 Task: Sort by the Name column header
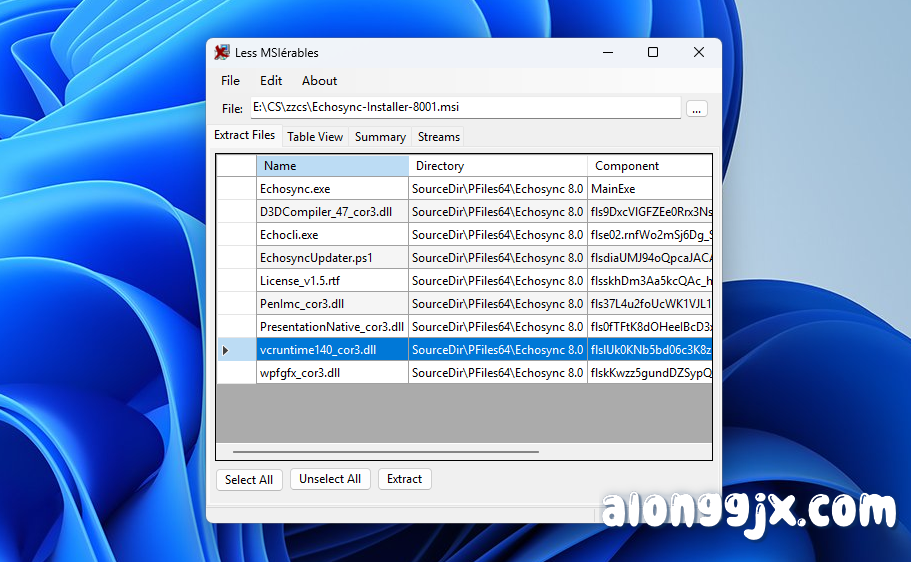332,166
